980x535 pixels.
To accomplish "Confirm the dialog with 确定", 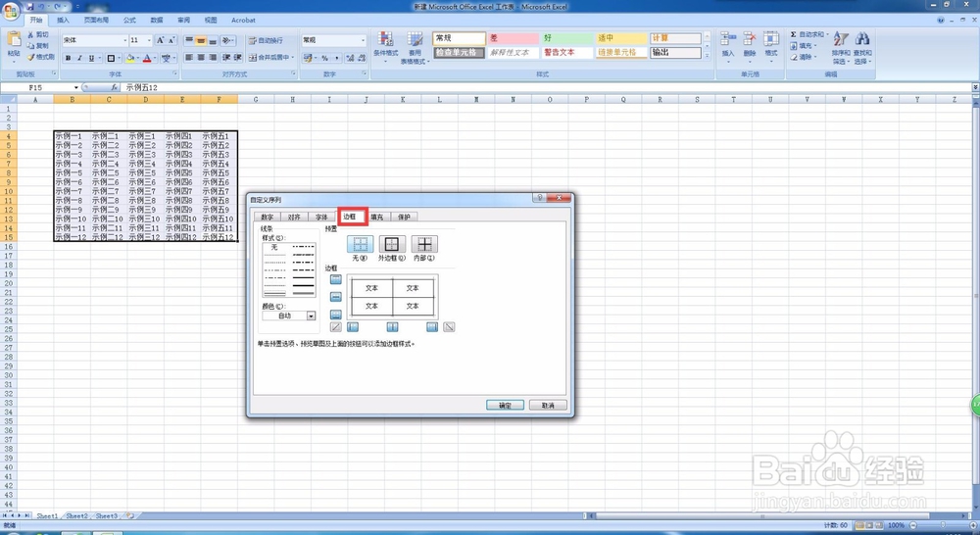I will (x=505, y=405).
